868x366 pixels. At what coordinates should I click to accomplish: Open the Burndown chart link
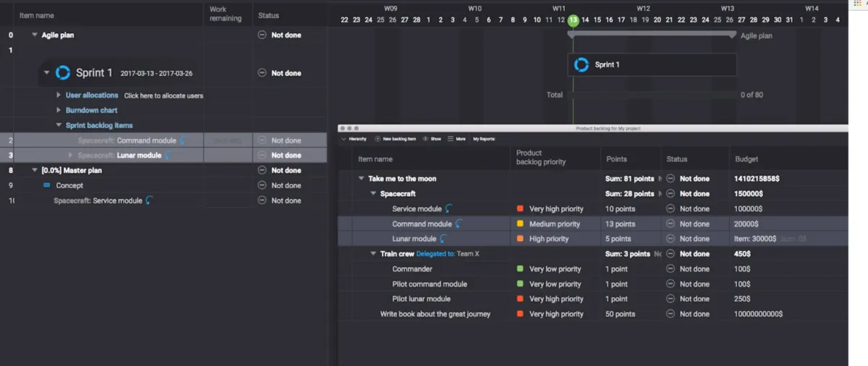pyautogui.click(x=91, y=111)
